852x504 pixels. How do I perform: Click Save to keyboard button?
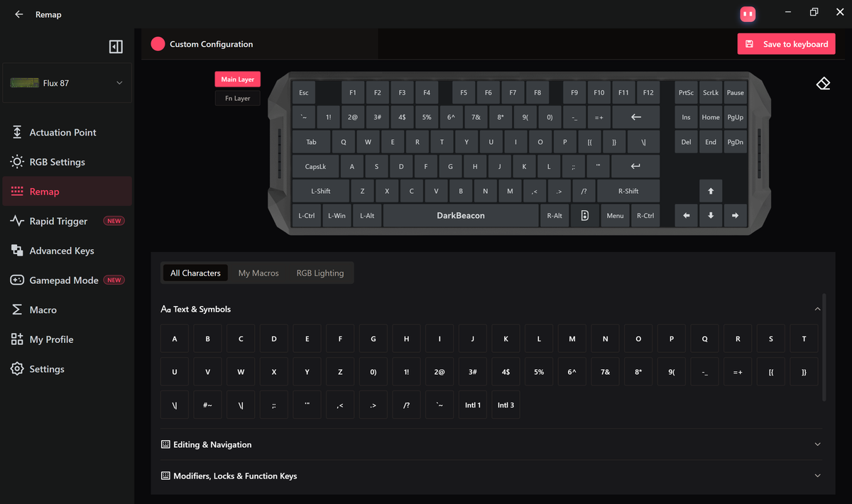[787, 44]
